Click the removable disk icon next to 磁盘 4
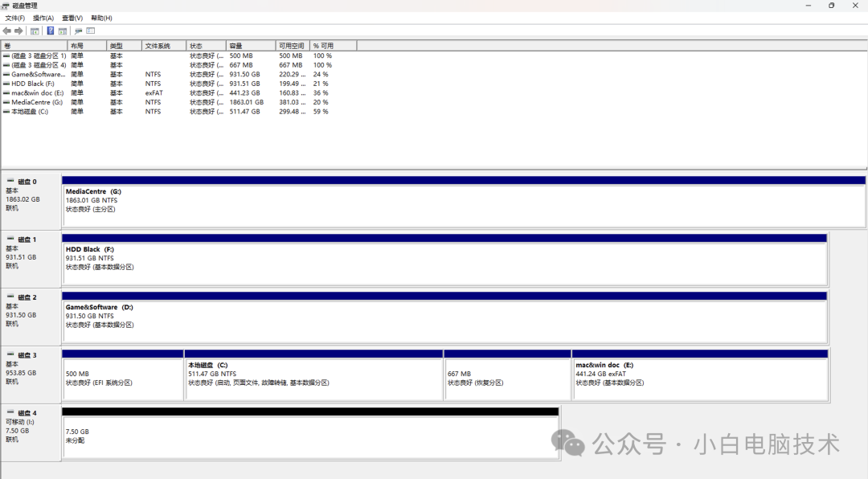This screenshot has height=479, width=868. click(10, 412)
